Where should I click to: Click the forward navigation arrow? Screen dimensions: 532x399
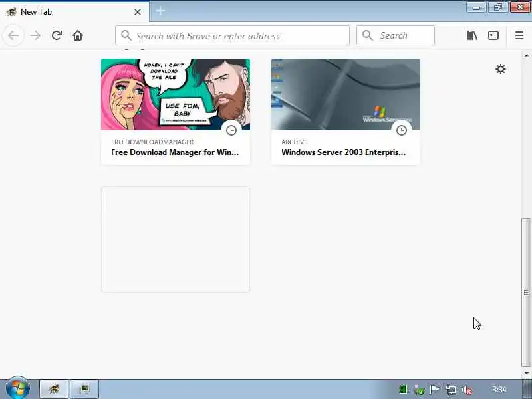click(x=35, y=35)
